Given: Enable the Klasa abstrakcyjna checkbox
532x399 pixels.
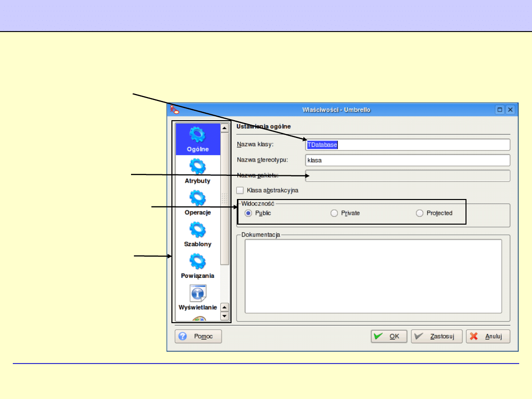Looking at the screenshot, I should point(240,190).
